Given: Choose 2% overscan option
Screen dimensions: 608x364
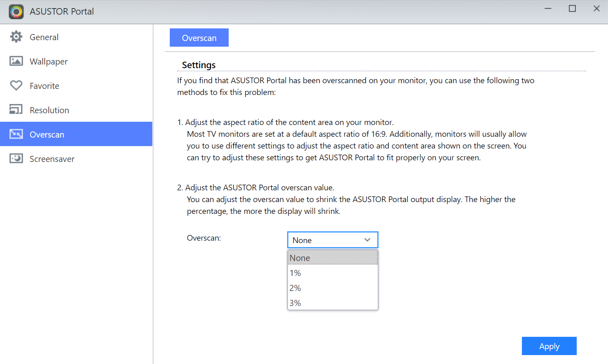Looking at the screenshot, I should (x=333, y=288).
